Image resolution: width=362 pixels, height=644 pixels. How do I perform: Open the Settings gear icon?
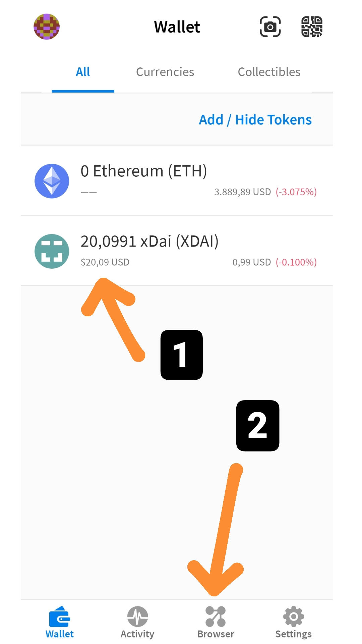(293, 616)
